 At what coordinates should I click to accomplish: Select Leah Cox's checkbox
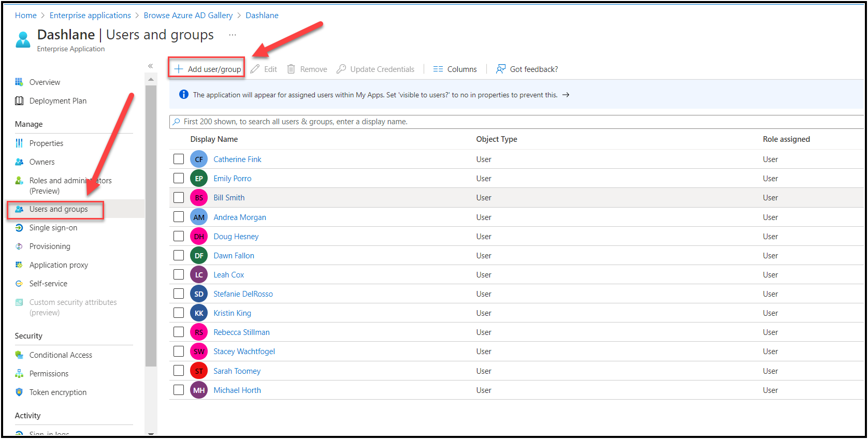pos(179,274)
